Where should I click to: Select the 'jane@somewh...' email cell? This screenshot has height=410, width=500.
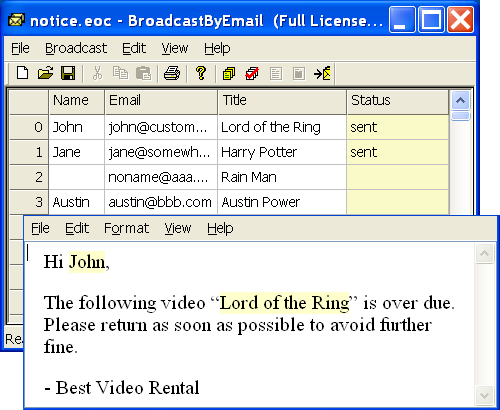point(161,152)
